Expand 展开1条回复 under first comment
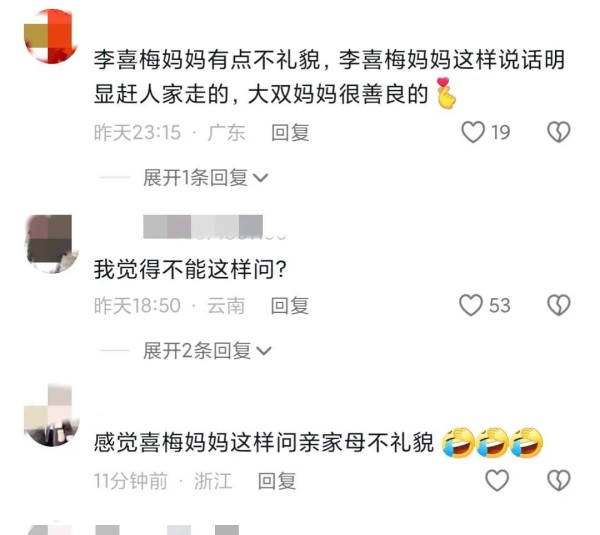 205,178
